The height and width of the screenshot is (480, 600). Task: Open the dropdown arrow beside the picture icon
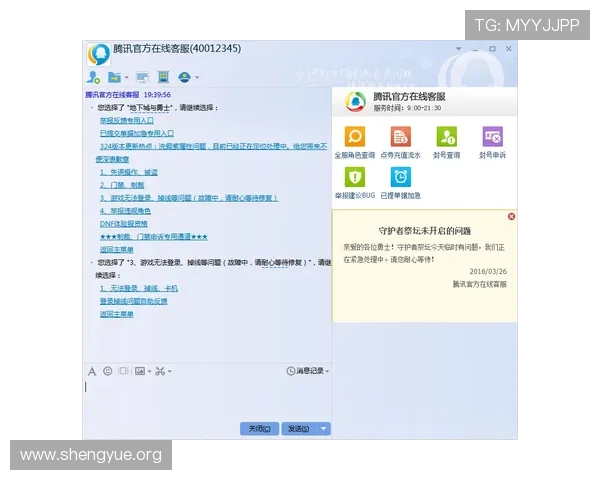(150, 371)
